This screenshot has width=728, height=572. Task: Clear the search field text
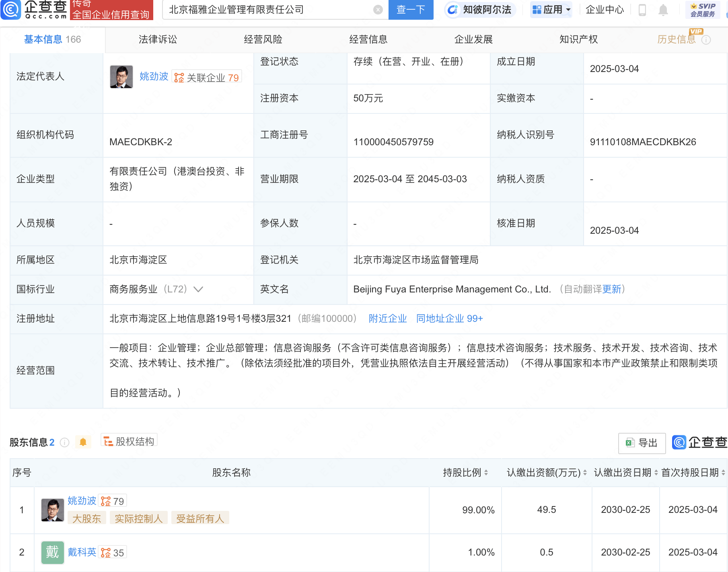coord(378,10)
